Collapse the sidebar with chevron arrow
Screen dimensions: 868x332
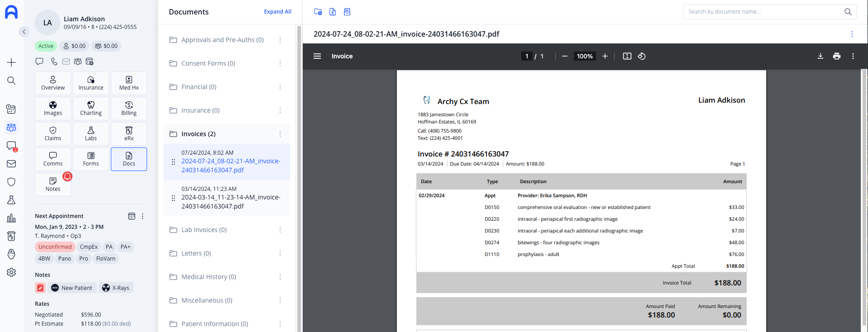point(24,32)
